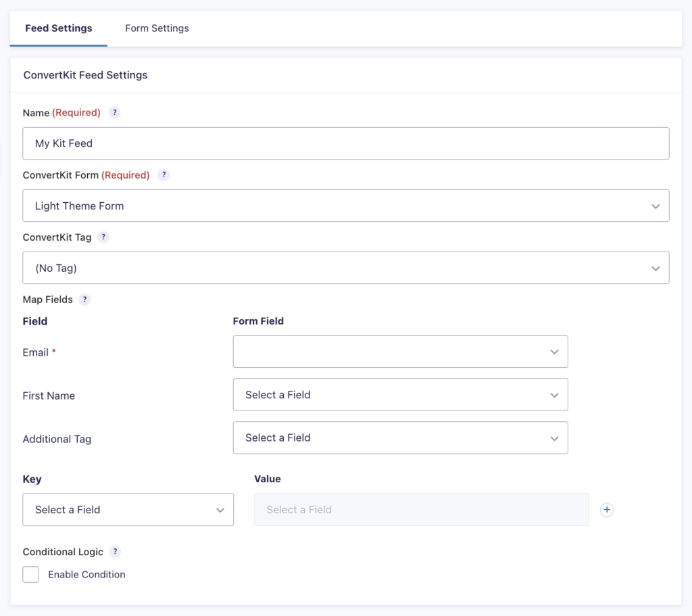Enable the Condition checkbox
The width and height of the screenshot is (692, 616).
point(30,574)
